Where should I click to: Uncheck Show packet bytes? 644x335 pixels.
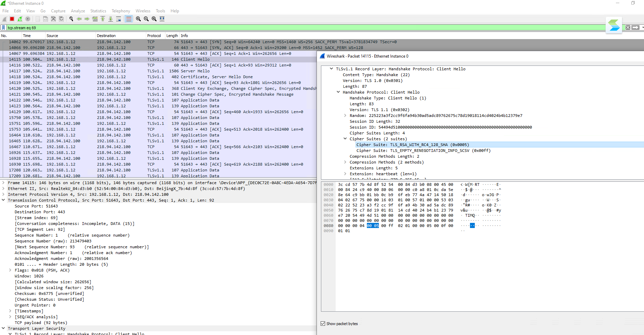tap(323, 323)
